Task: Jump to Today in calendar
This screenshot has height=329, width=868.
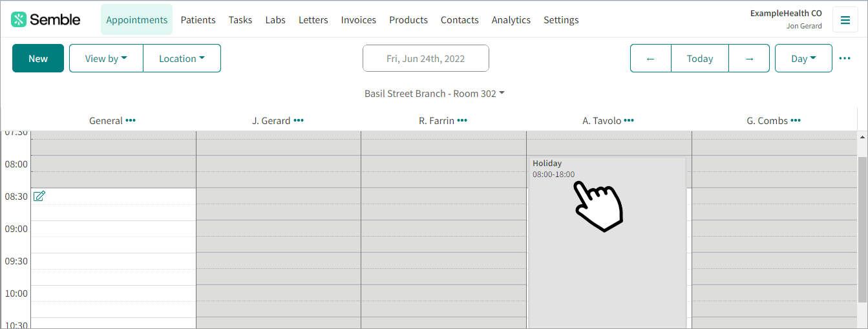Action: tap(700, 58)
